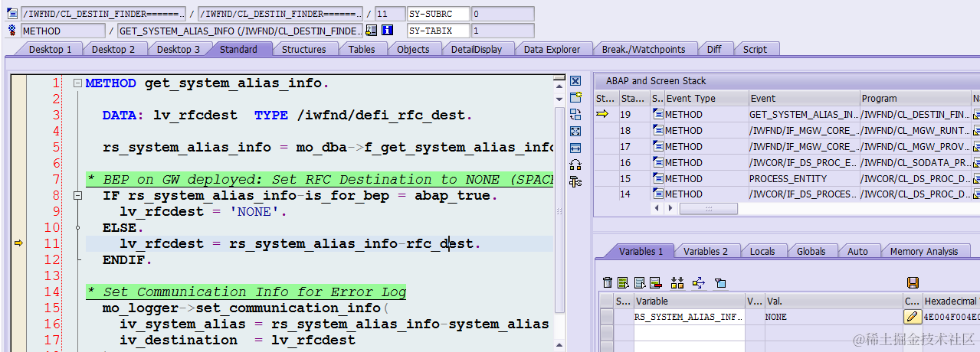Click the GET_SYSTEM_ALIAS_IN event cell
This screenshot has width=980, height=352.
pyautogui.click(x=803, y=114)
